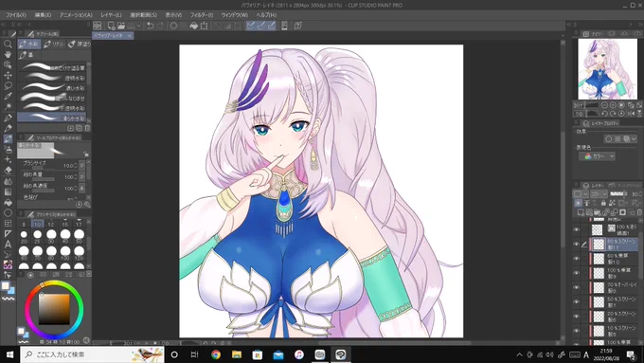Open the Clip Studio launcher icon
Image resolution: width=644 pixels, height=363 pixels.
point(98,26)
